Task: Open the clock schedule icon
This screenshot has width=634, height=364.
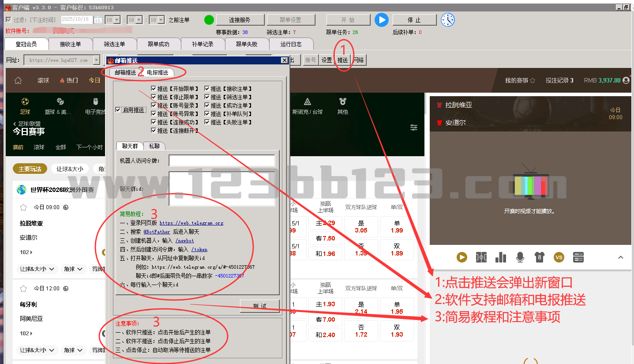Action: (447, 20)
